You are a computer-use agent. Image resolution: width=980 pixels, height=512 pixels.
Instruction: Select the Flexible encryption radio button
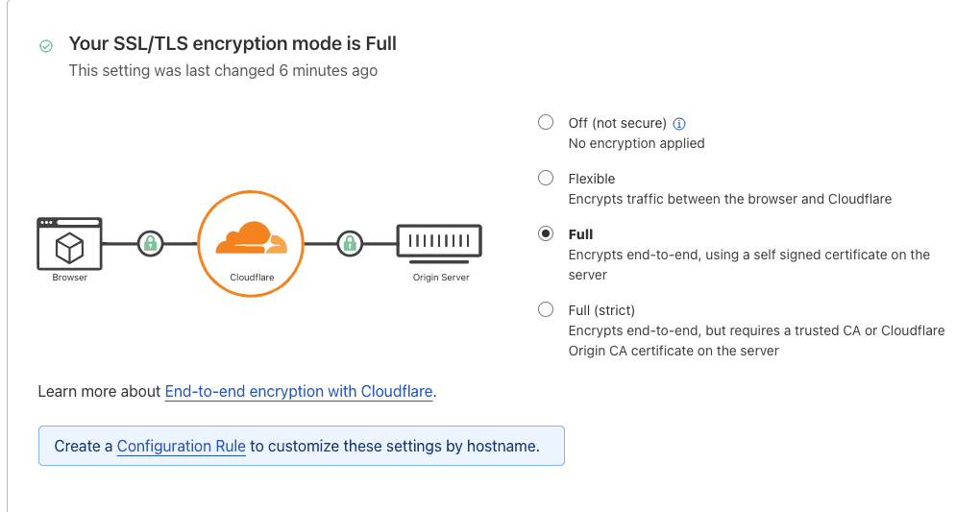[546, 178]
